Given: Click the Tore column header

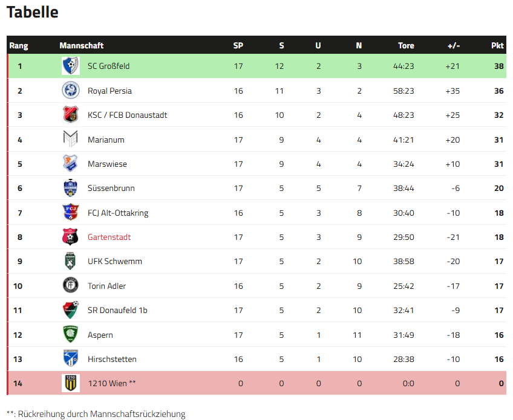Looking at the screenshot, I should (406, 45).
